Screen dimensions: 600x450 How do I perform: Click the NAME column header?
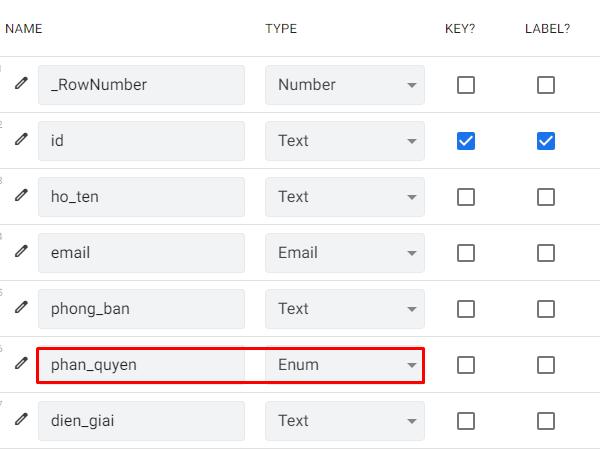click(x=23, y=29)
